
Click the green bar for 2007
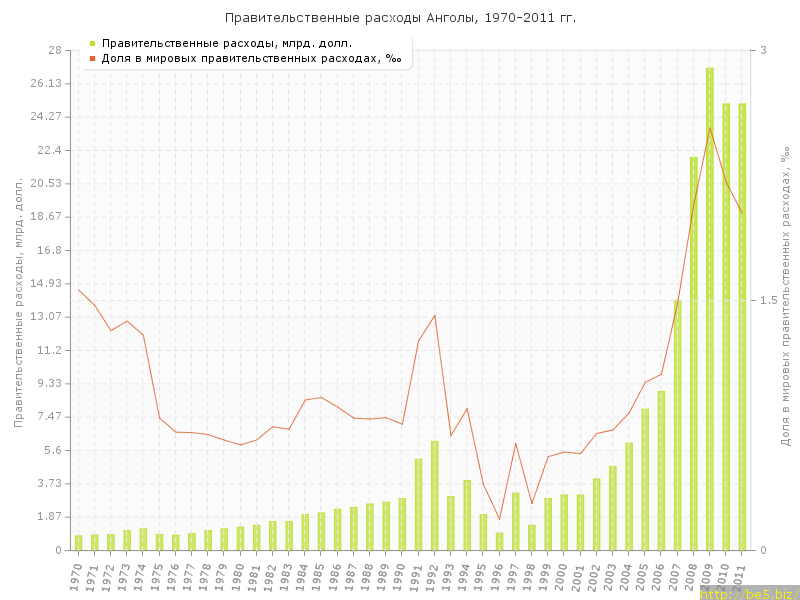(677, 425)
